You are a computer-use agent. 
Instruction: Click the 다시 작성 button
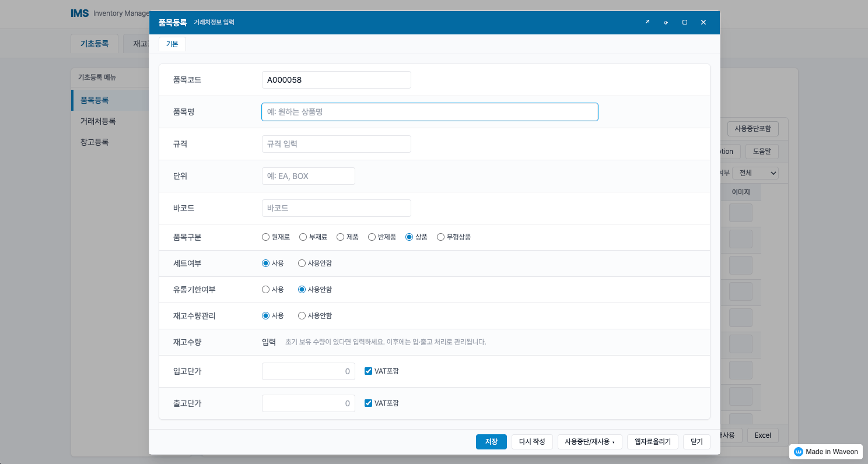click(532, 442)
